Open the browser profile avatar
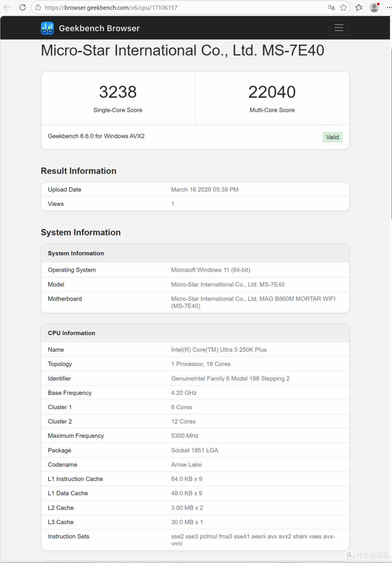 [374, 7]
